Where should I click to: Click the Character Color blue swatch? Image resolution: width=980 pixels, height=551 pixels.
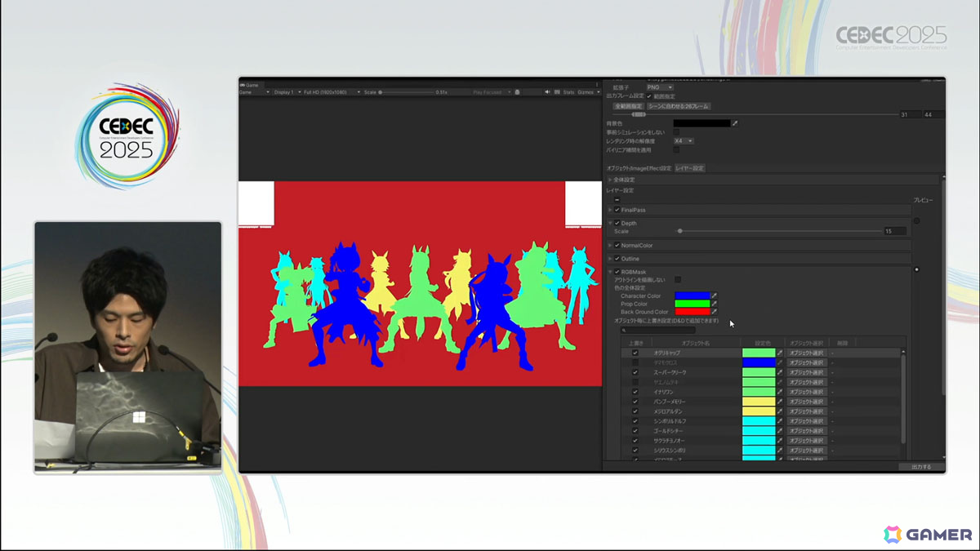point(692,295)
